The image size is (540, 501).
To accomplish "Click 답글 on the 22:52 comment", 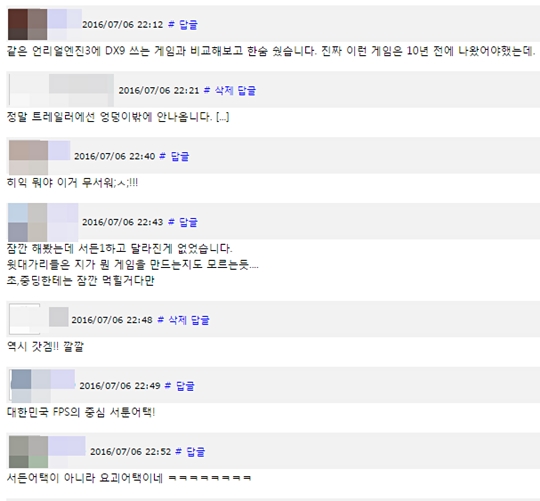I will click(196, 451).
